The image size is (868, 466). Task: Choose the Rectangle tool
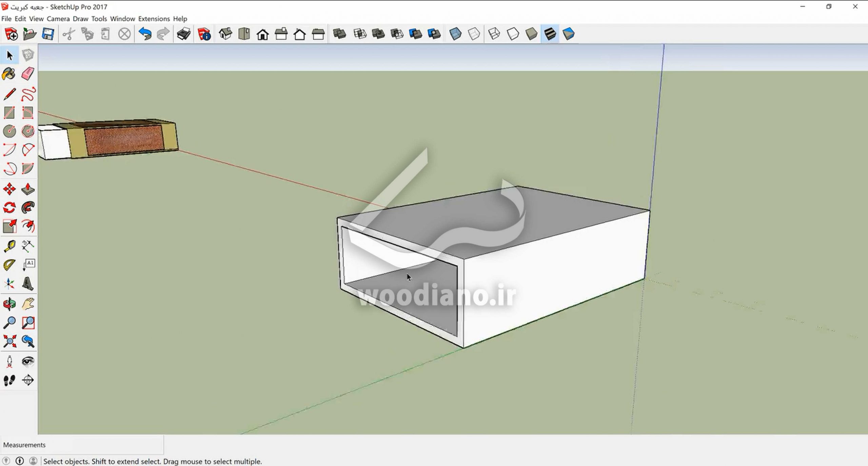9,113
